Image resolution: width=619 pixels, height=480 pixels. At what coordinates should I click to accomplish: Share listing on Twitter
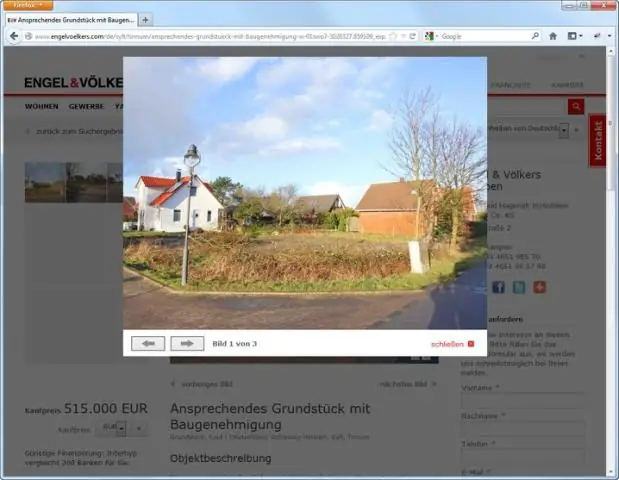coord(519,287)
